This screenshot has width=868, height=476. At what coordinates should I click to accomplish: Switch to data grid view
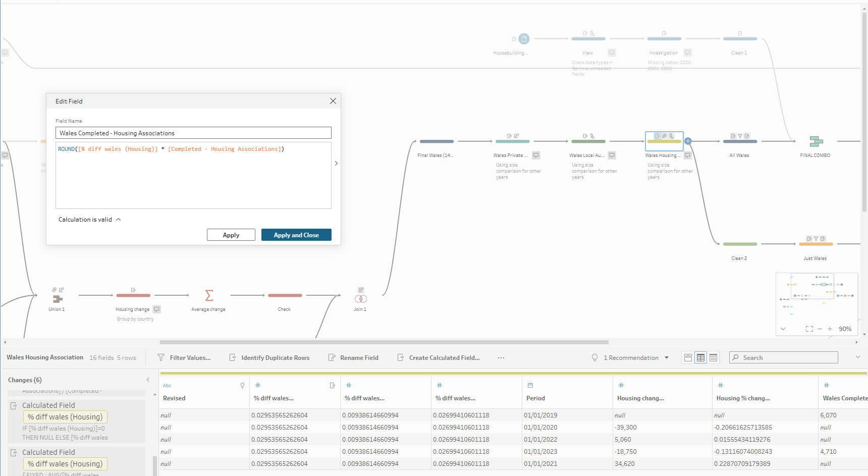tap(700, 358)
